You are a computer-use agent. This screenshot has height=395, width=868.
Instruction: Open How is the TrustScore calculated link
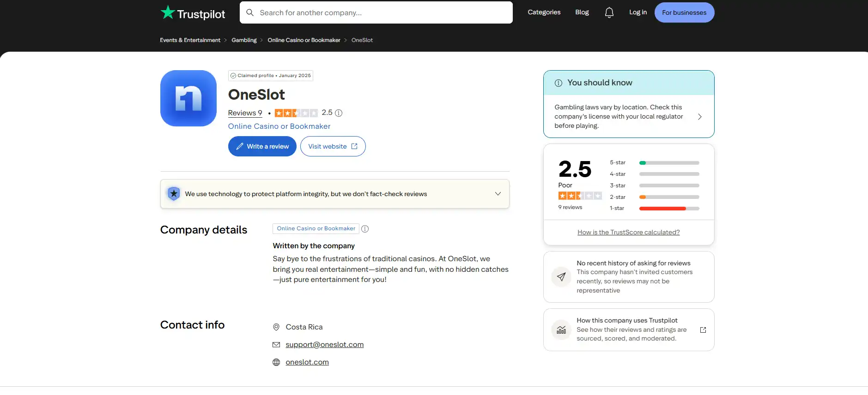click(629, 232)
